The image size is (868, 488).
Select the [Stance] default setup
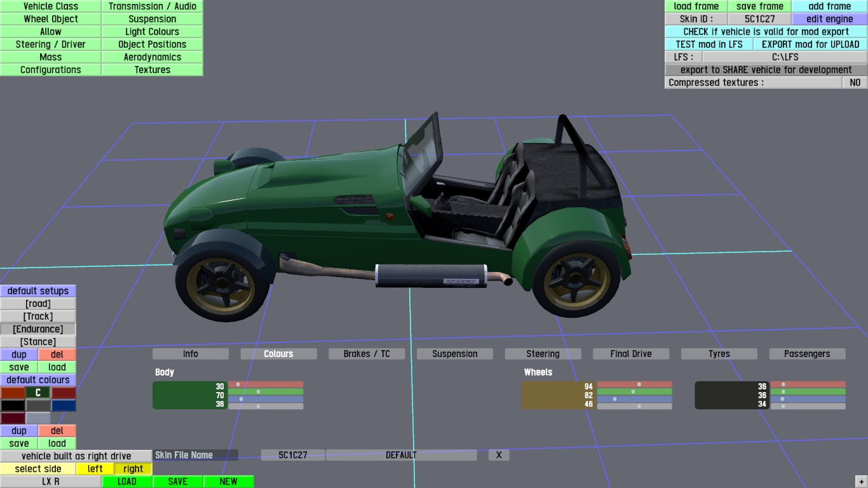tap(38, 342)
